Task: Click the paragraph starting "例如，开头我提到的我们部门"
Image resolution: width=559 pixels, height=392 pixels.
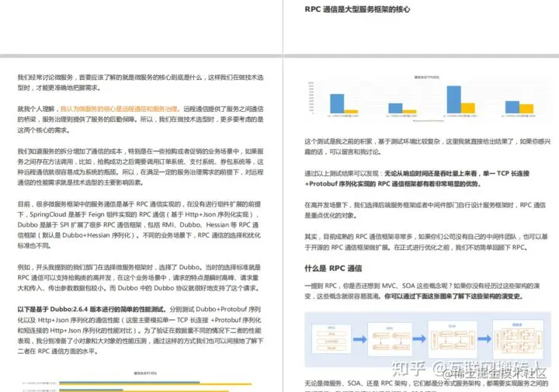Action: coord(139,277)
